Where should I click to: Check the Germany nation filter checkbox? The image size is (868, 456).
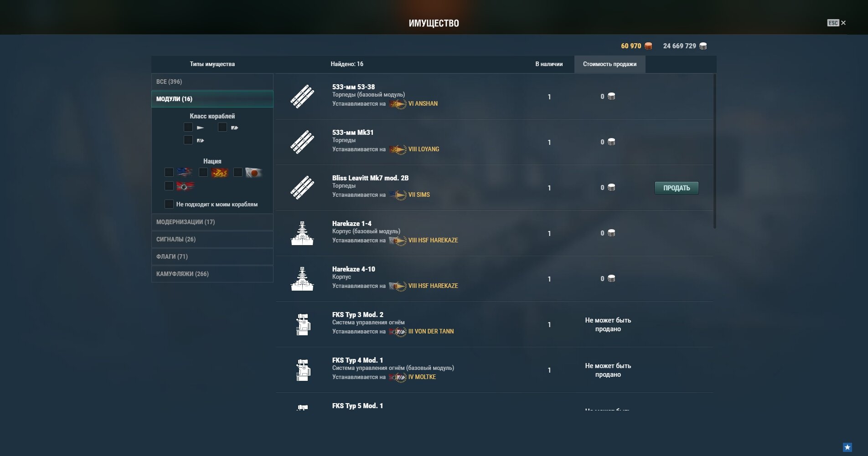169,186
